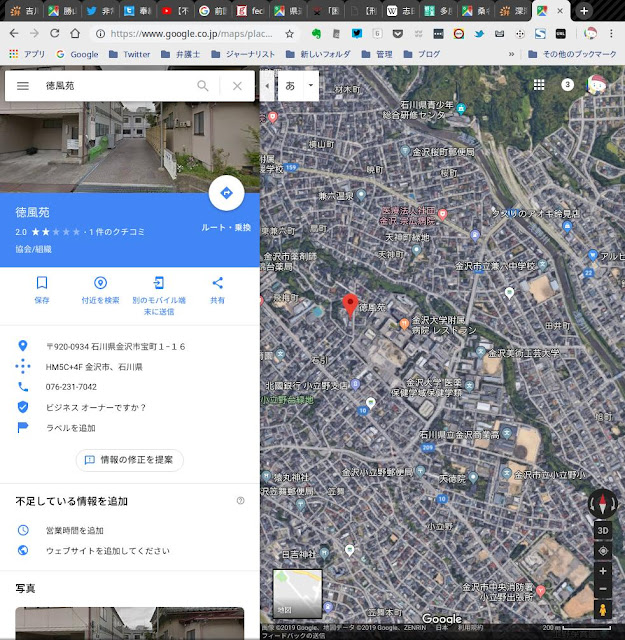Viewport: 625px width, 640px height.
Task: Open the 弁護士 bookmarks folder
Action: click(x=180, y=54)
